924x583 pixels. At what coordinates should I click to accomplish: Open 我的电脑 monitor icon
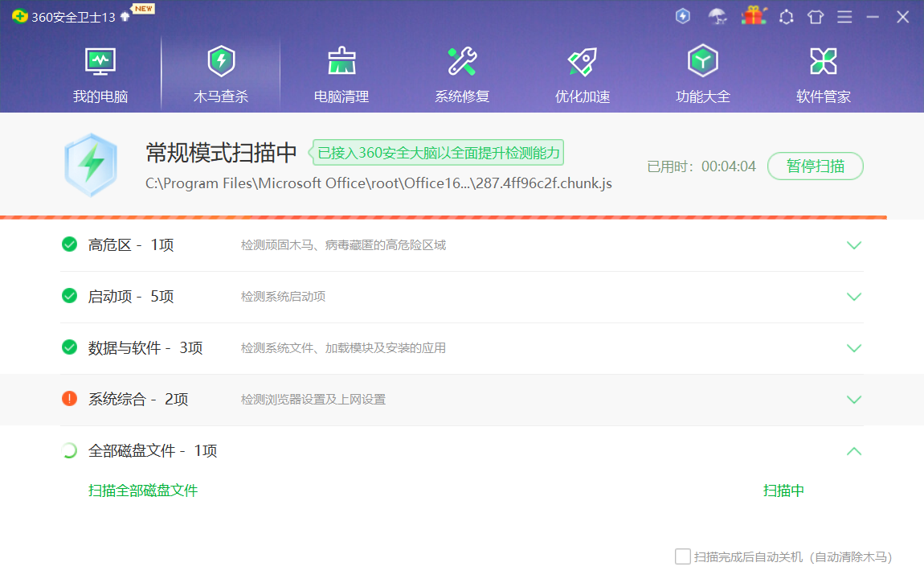(x=100, y=61)
